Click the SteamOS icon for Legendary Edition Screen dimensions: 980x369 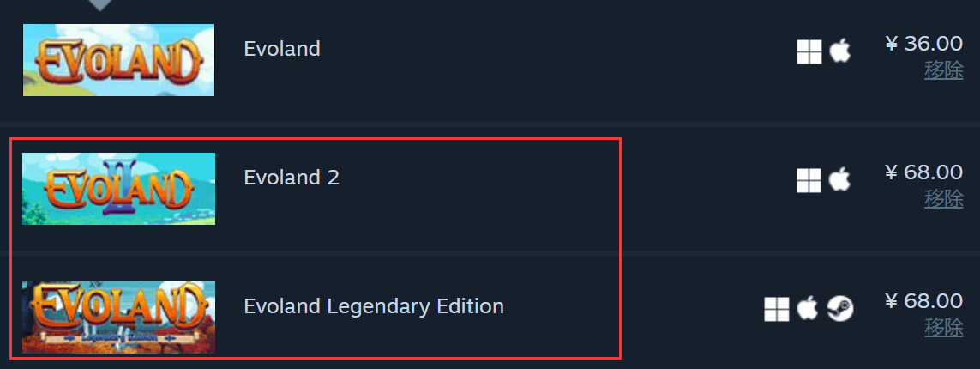840,309
